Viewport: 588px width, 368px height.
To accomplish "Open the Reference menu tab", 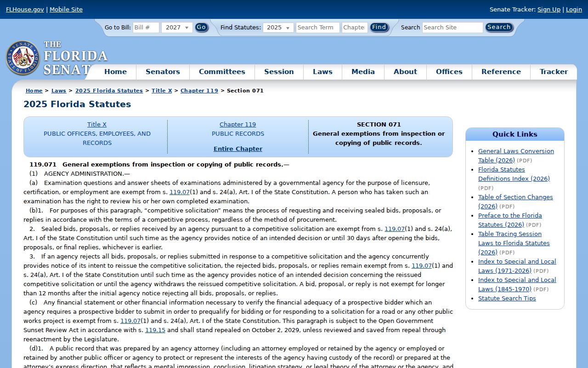I will (x=501, y=72).
